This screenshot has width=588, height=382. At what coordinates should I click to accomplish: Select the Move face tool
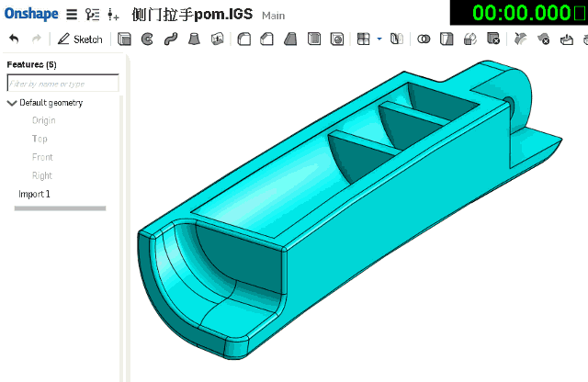[x=567, y=39]
